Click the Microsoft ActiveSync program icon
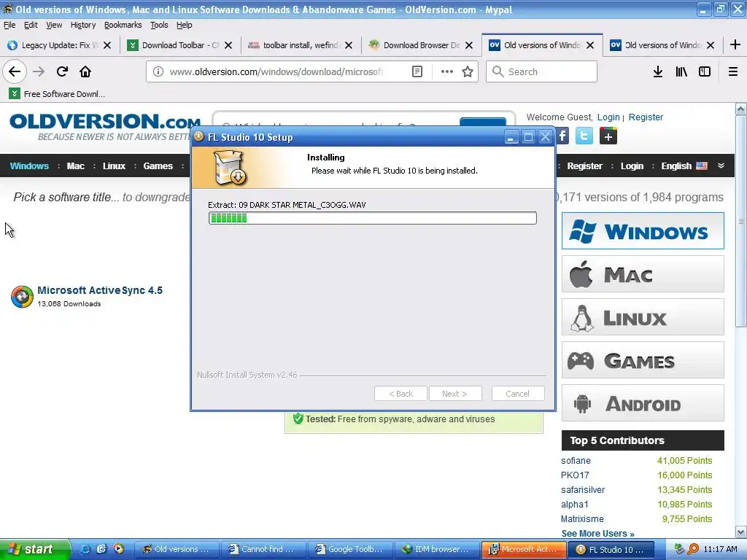747x560 pixels. click(x=22, y=297)
